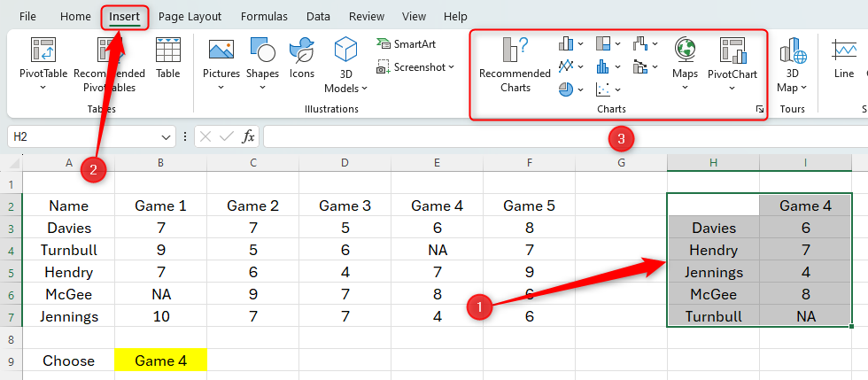Click the NA cell in column I
The width and height of the screenshot is (868, 380).
coord(805,316)
